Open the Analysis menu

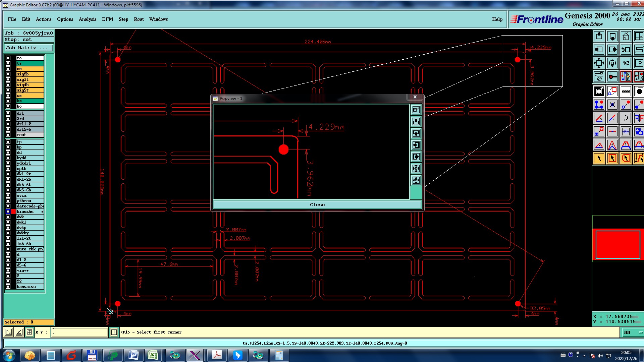(x=87, y=19)
